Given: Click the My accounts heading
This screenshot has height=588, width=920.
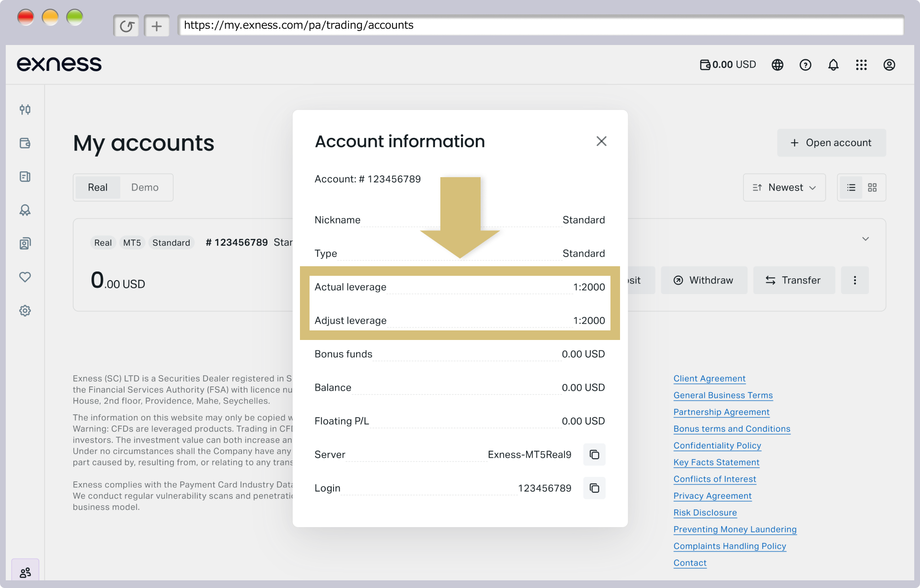Looking at the screenshot, I should [144, 143].
